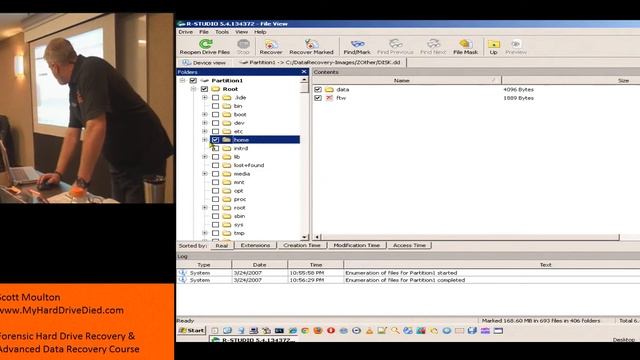The width and height of the screenshot is (640, 360).
Task: Open the Tools menu
Action: (222, 32)
